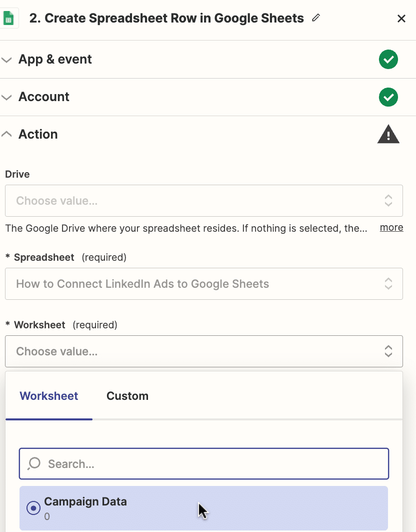Open the Drive dropdown
This screenshot has width=416, height=532.
click(204, 201)
